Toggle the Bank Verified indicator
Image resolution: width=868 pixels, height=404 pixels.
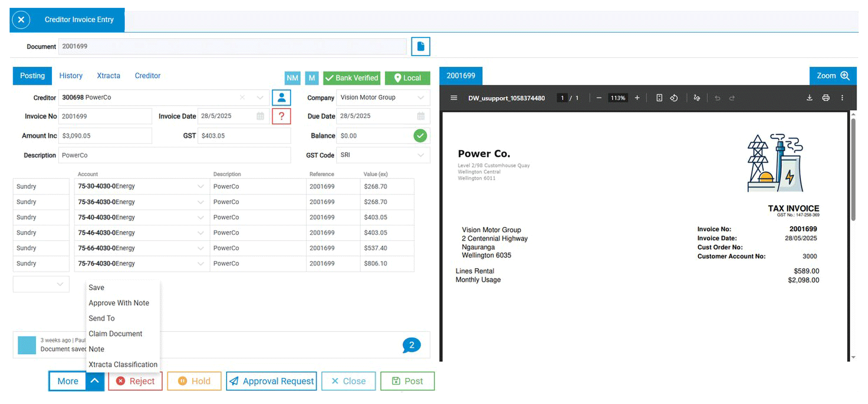352,78
